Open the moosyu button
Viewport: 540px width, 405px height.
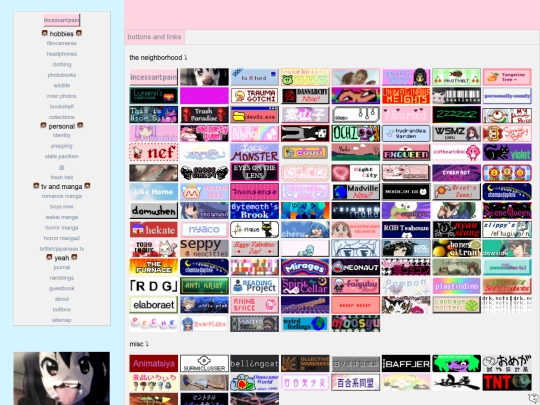click(356, 324)
